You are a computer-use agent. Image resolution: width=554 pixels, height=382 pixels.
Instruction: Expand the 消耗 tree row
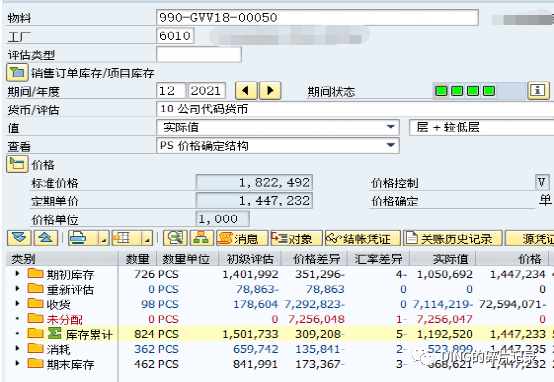pyautogui.click(x=17, y=348)
